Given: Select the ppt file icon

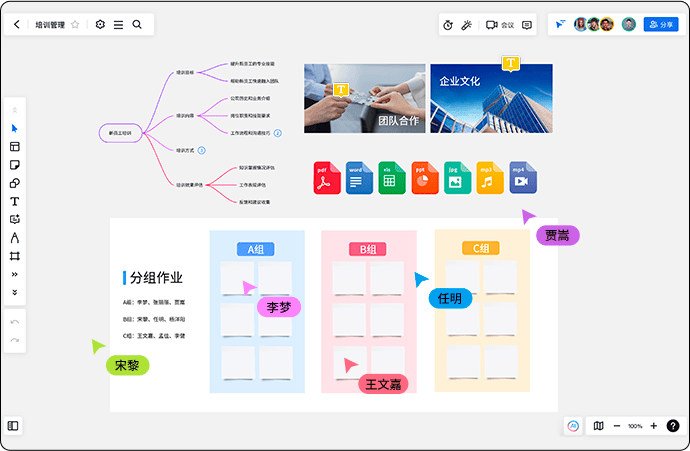Looking at the screenshot, I should coord(425,178).
